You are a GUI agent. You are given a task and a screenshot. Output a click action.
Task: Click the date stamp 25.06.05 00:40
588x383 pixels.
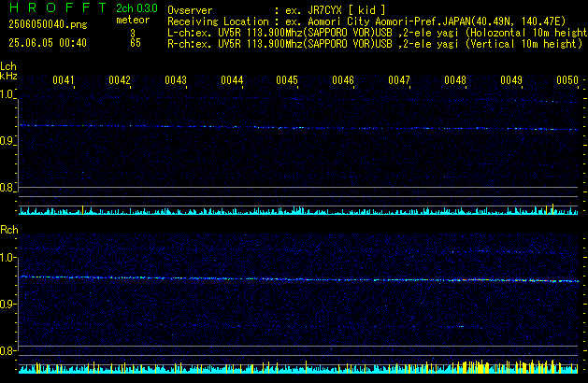click(x=48, y=43)
